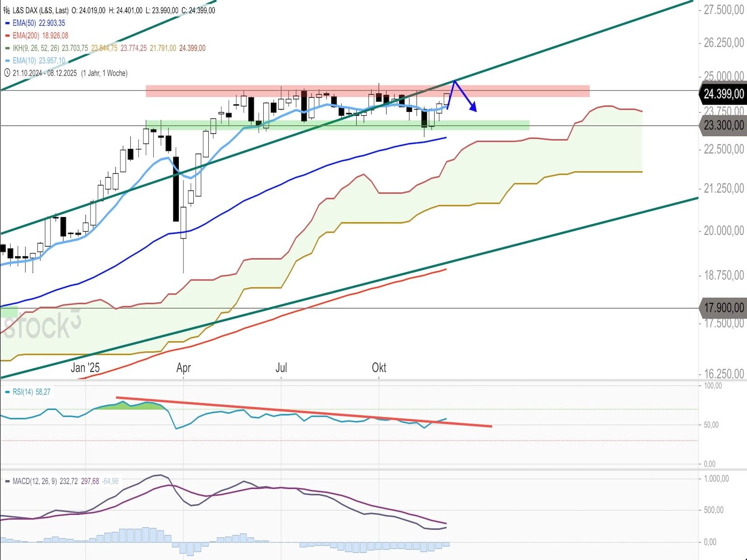The width and height of the screenshot is (747, 560).
Task: Click the green IKH legend marker
Action: point(7,49)
